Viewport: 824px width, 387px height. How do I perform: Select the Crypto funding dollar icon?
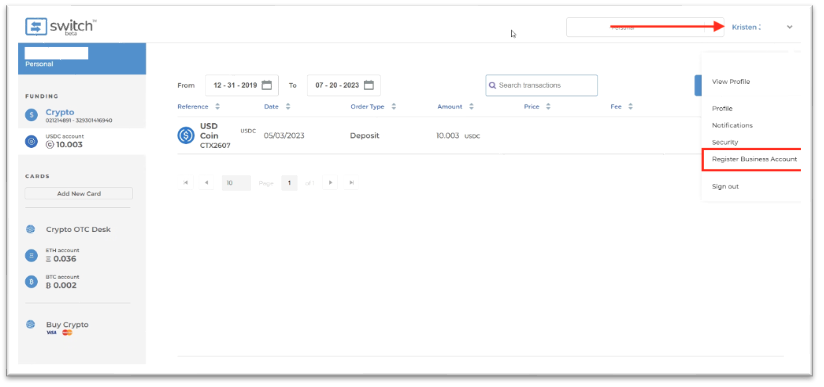pyautogui.click(x=32, y=115)
